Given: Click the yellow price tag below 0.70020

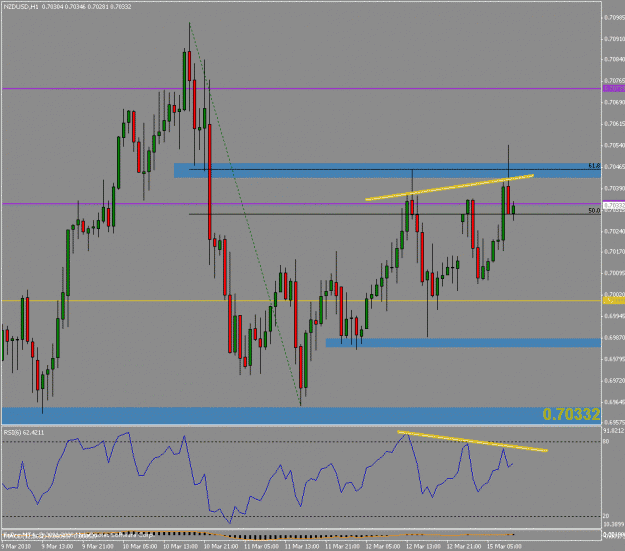Looking at the screenshot, I should pos(614,300).
